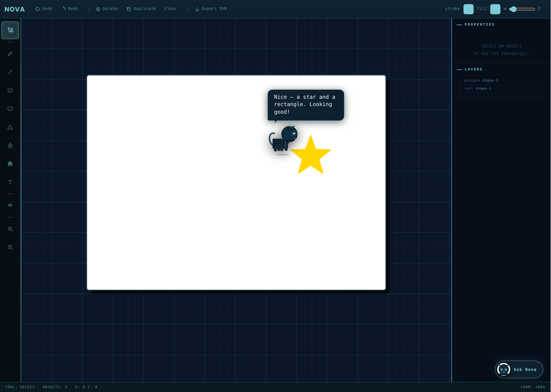Select the Ellipse tool
Viewport: 551px width, 392px height.
tap(10, 109)
